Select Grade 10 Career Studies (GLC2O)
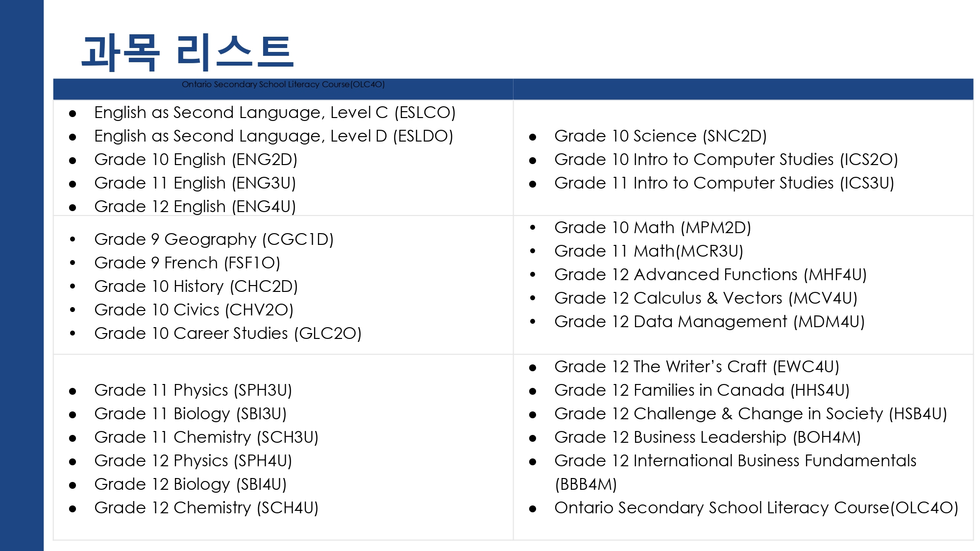Image resolution: width=980 pixels, height=551 pixels. pyautogui.click(x=228, y=334)
